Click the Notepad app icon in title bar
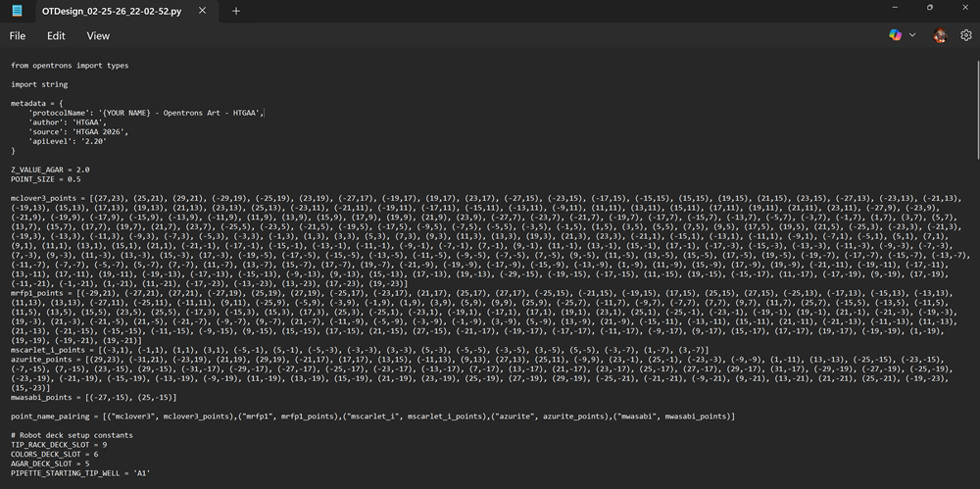 tap(18, 11)
